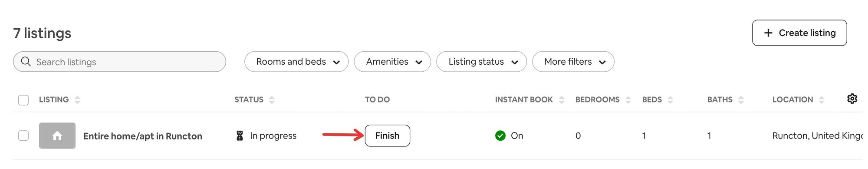Image resolution: width=868 pixels, height=169 pixels.
Task: Click the Create listing button
Action: [x=799, y=33]
